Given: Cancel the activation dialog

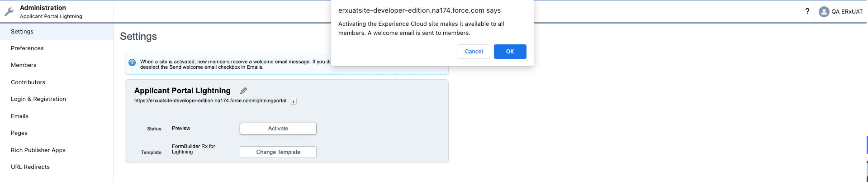Looking at the screenshot, I should 474,52.
